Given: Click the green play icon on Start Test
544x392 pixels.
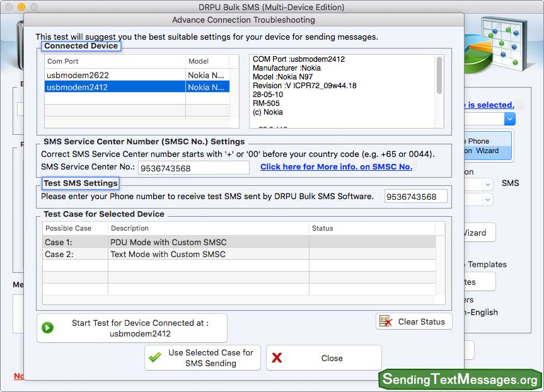Looking at the screenshot, I should tap(47, 328).
